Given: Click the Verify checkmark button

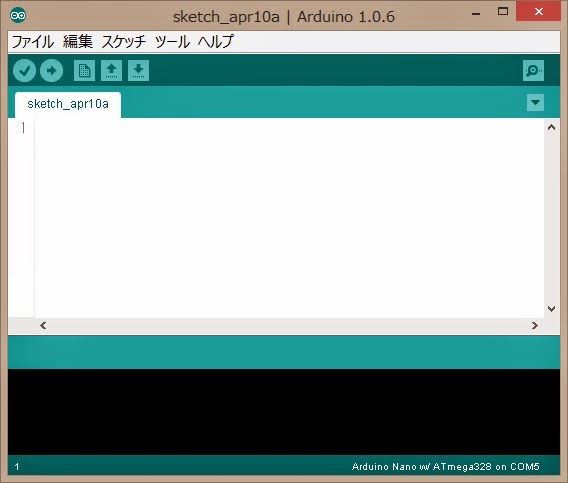Looking at the screenshot, I should click(x=24, y=70).
